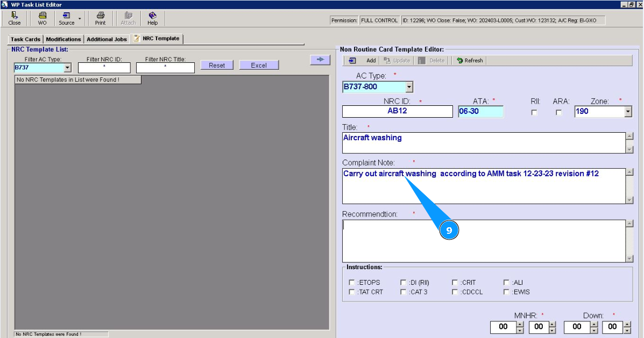The width and height of the screenshot is (644, 338).
Task: Click the Print toolbar icon
Action: 100,18
